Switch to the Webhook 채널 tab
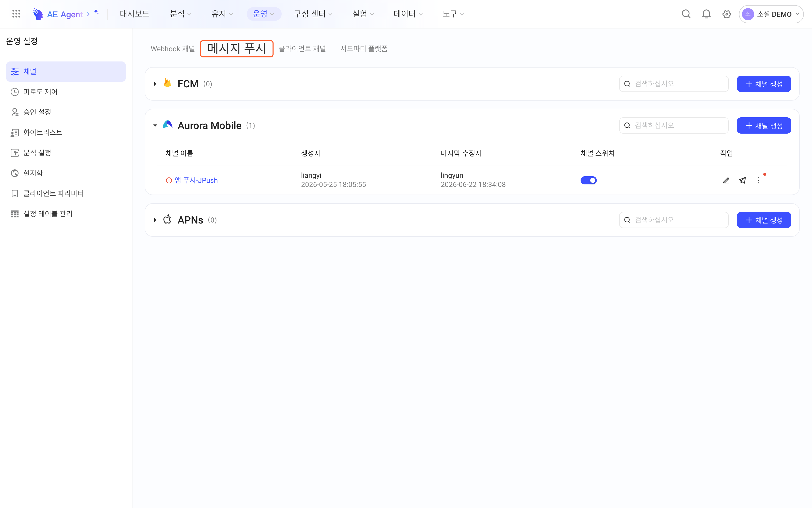Viewport: 812px width, 508px height. (x=173, y=49)
